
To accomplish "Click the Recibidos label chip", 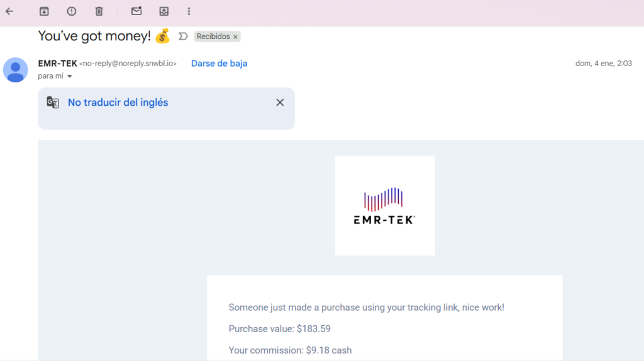I will click(213, 36).
